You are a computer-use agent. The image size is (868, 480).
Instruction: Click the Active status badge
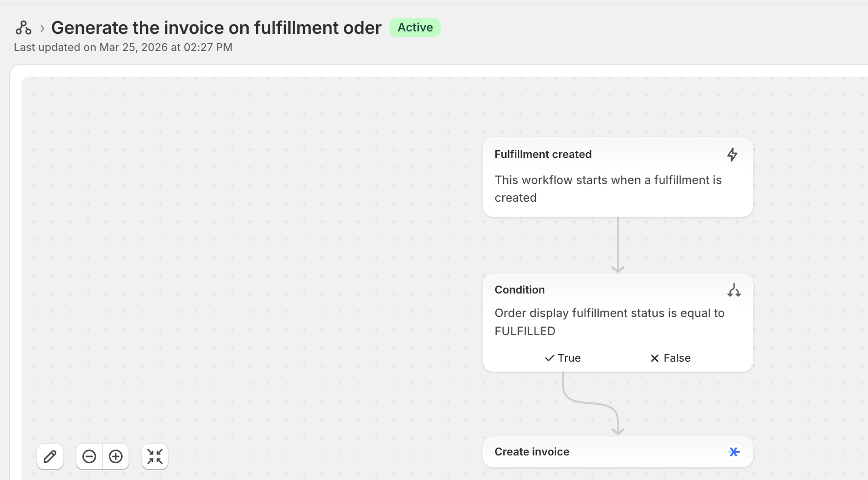(x=415, y=27)
